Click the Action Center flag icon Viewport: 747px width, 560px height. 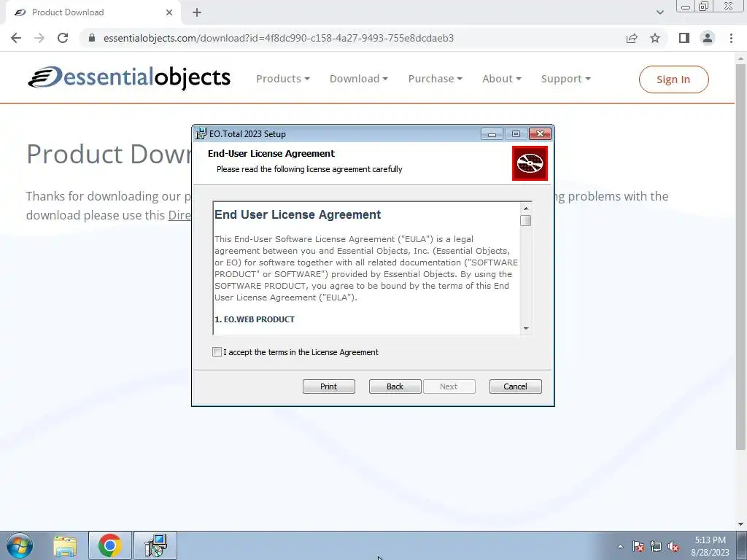tap(638, 546)
